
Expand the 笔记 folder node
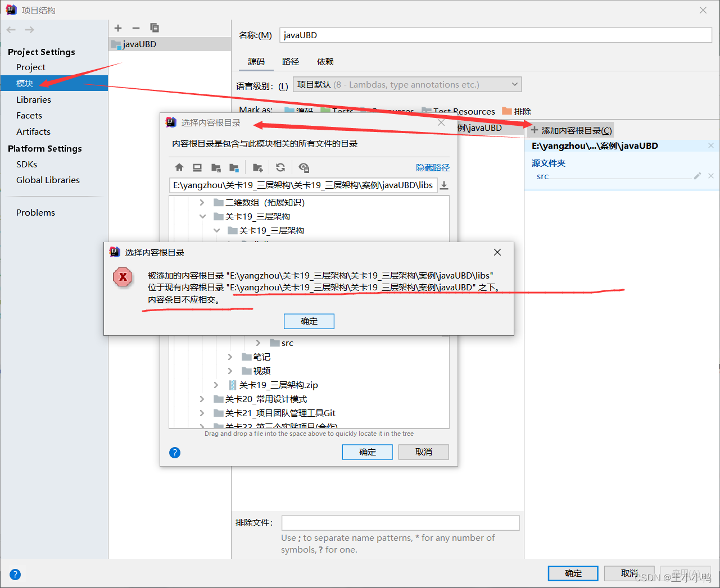click(x=230, y=357)
